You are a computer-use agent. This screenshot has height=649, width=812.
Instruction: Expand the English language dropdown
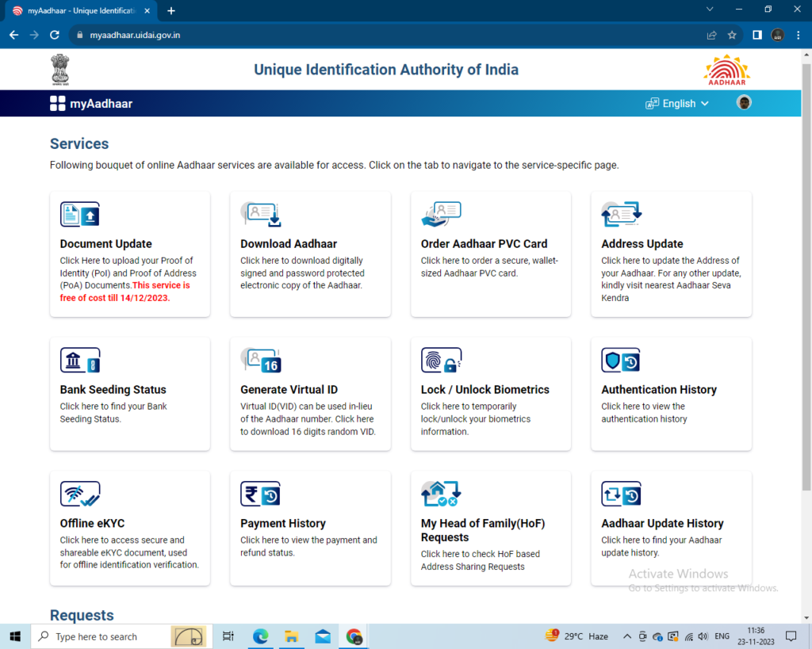tap(677, 104)
